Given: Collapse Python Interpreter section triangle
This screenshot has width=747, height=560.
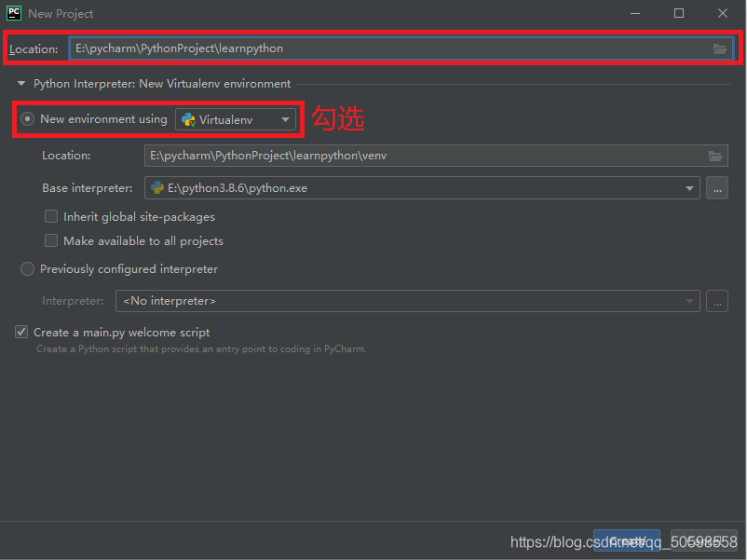Looking at the screenshot, I should 21,84.
